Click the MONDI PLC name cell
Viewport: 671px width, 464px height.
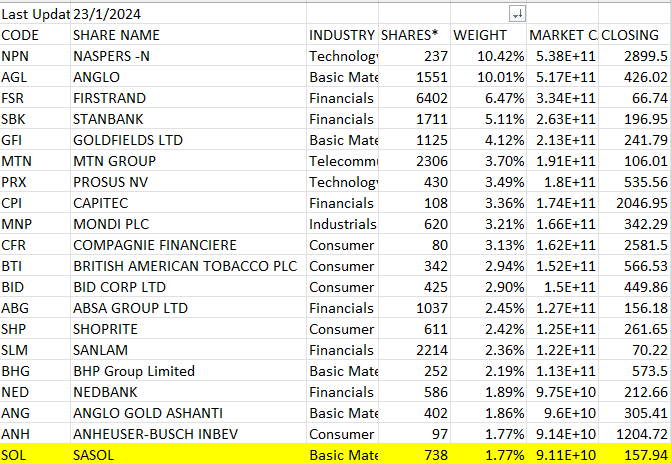[188, 224]
